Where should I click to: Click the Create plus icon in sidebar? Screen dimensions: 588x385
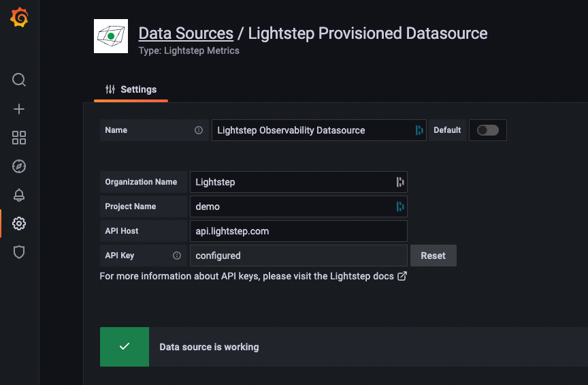pos(19,109)
